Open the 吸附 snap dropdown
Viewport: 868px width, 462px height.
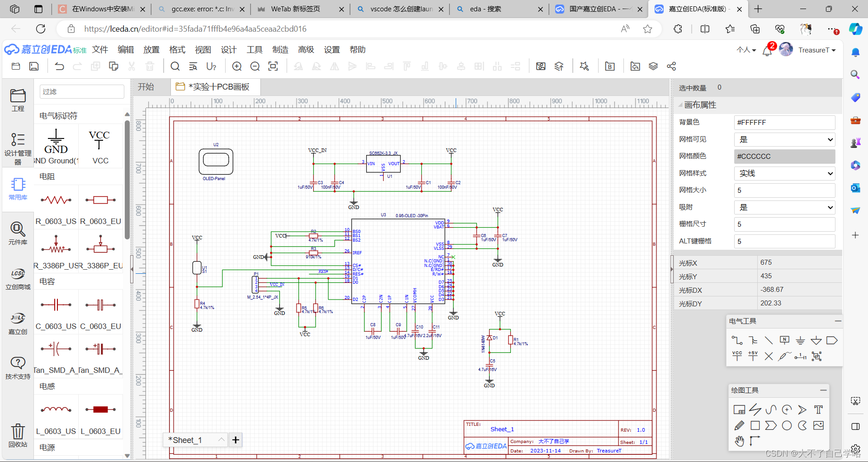coord(784,207)
